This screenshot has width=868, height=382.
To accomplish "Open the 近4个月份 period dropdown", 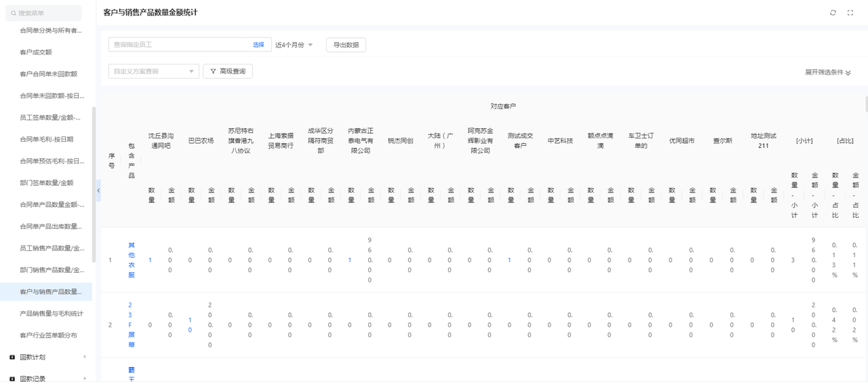I will tap(294, 45).
